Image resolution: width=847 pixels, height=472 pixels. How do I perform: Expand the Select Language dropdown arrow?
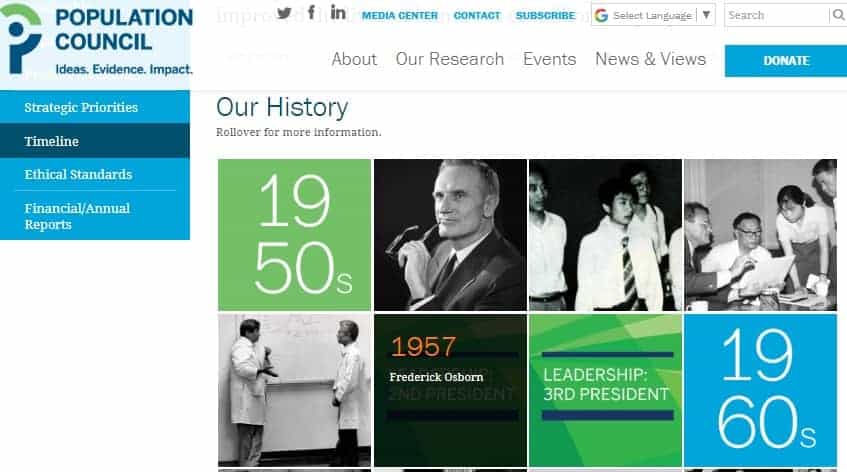[706, 15]
